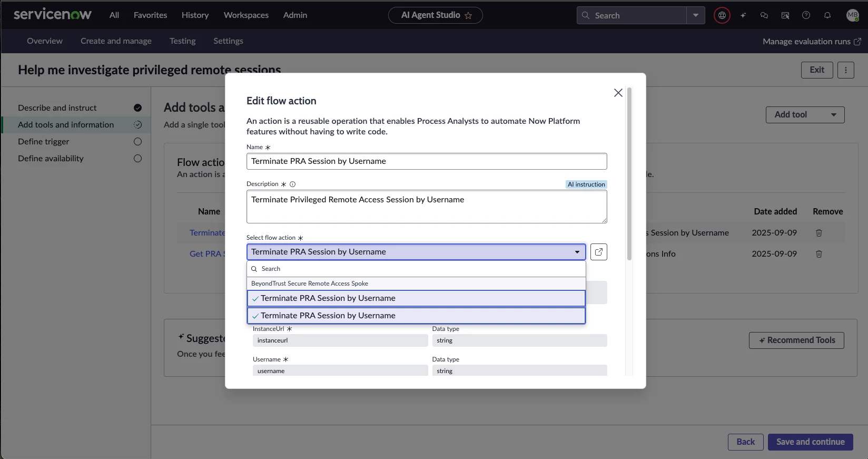Collapse the Select flow action dropdown

click(x=416, y=252)
